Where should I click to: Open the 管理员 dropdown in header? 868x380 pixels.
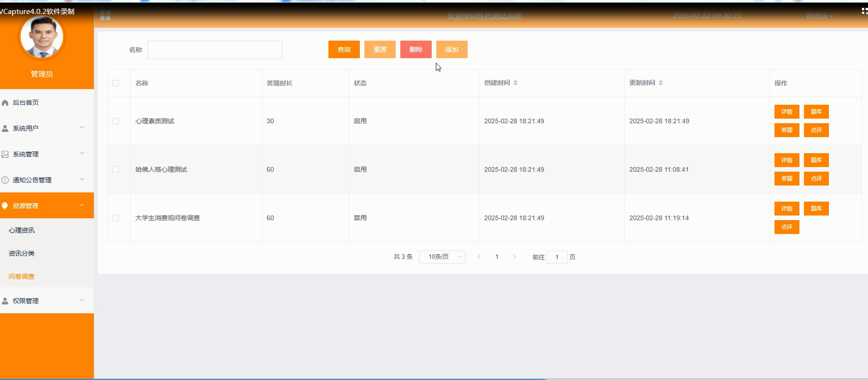[x=819, y=16]
